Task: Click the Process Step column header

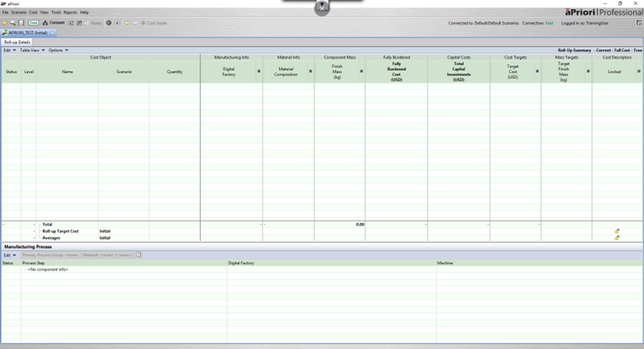Action: pos(124,263)
